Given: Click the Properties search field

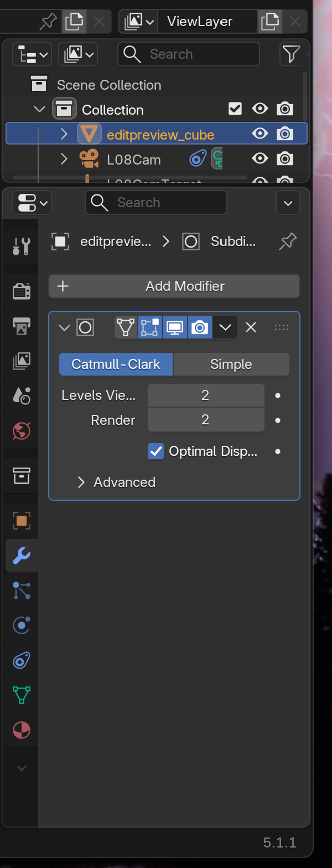Looking at the screenshot, I should pos(156,203).
